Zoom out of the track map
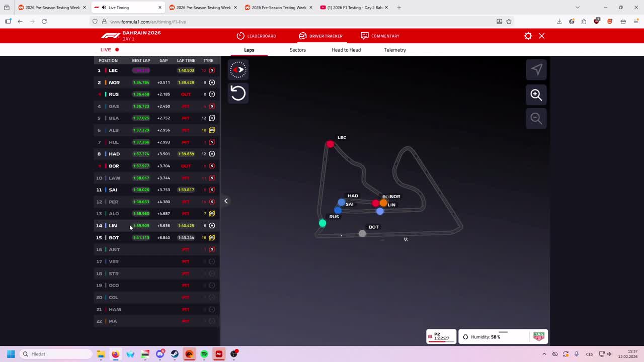This screenshot has width=644, height=362. coord(536,118)
